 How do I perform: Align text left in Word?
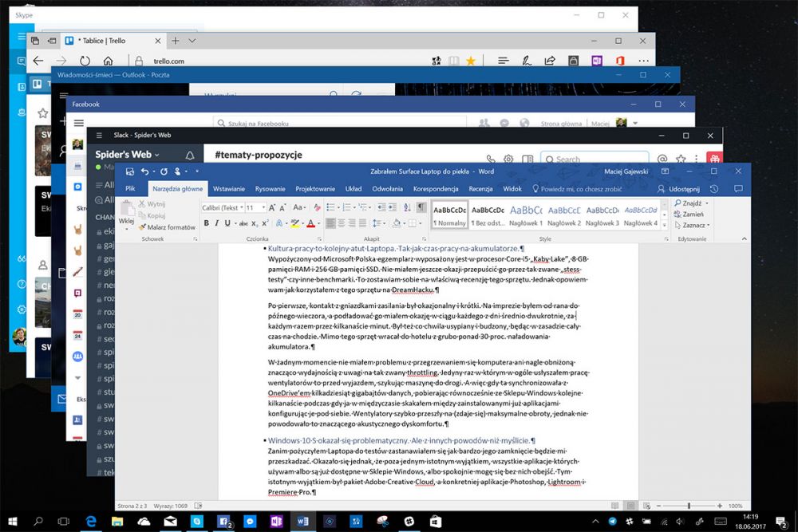[331, 223]
